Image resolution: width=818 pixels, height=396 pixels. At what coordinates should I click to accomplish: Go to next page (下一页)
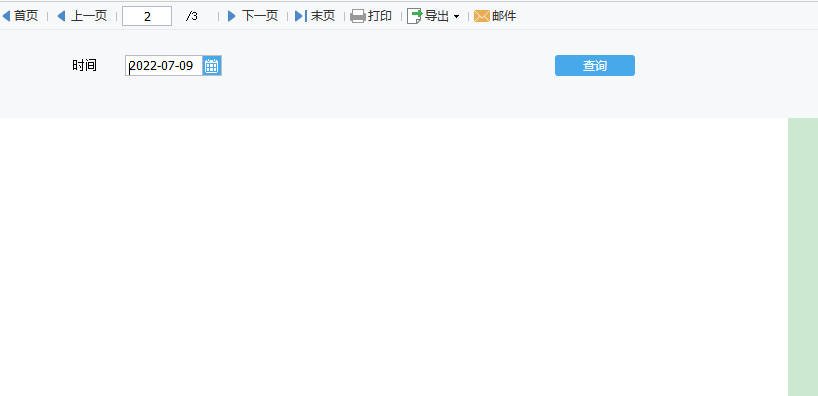[253, 16]
